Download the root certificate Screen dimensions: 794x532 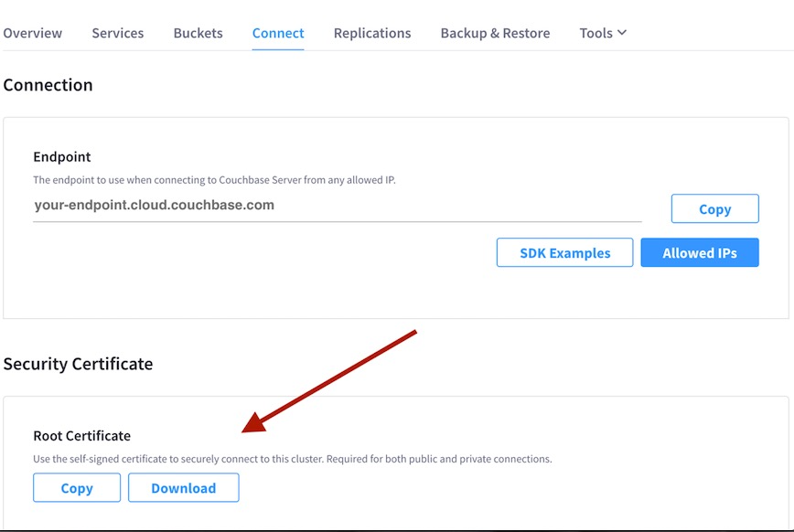pos(183,488)
